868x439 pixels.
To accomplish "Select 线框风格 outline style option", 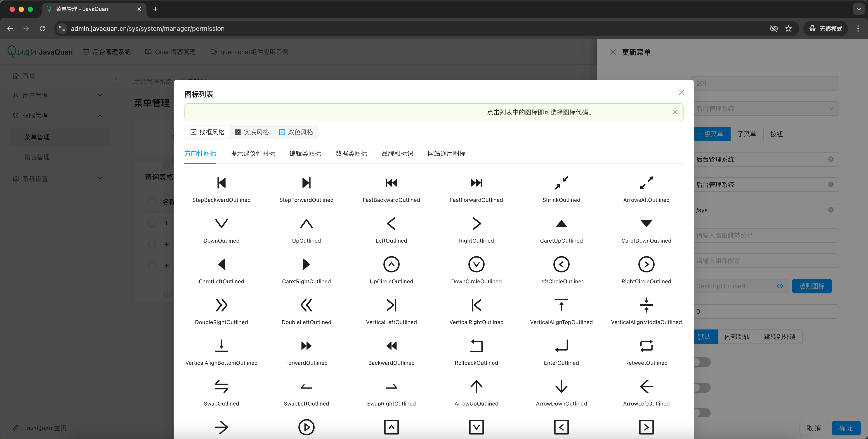I will point(208,132).
